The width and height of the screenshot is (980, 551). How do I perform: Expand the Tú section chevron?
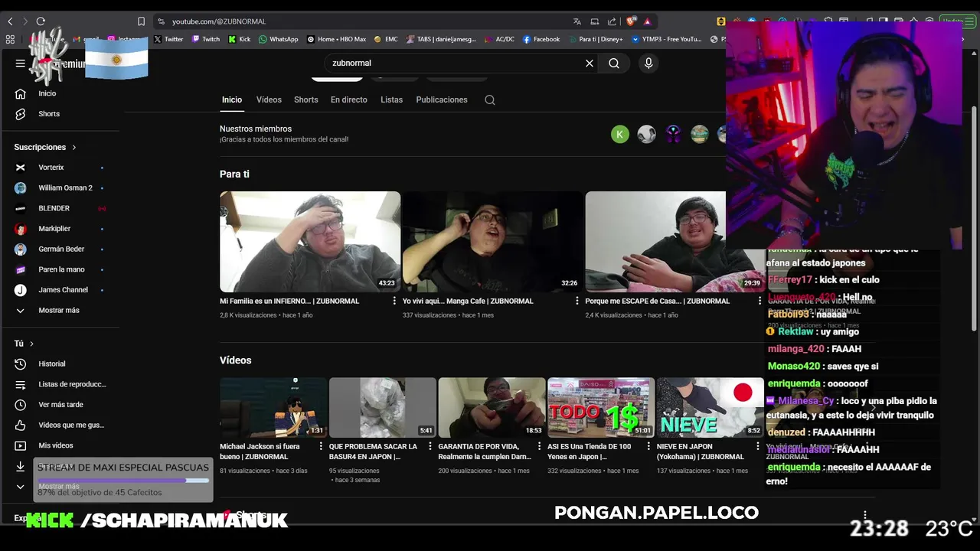31,344
